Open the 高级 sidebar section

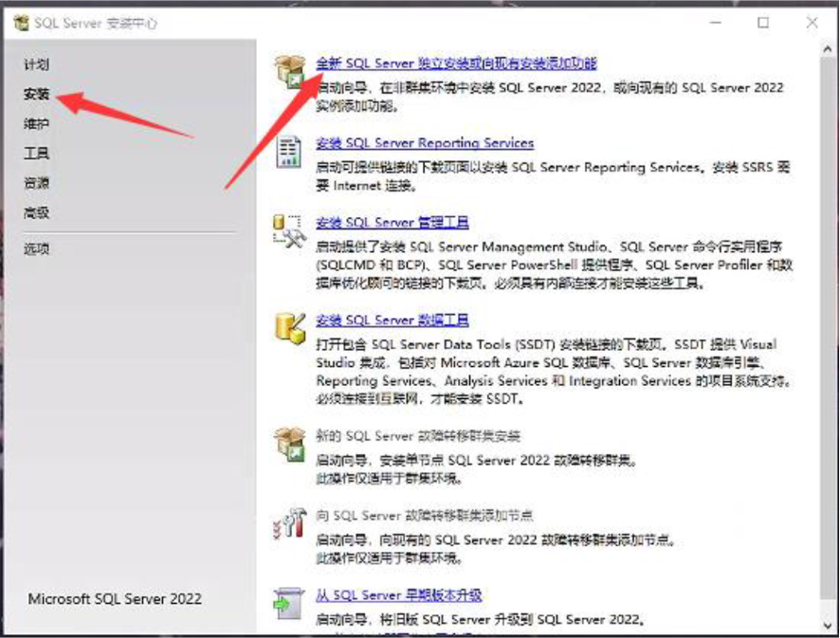coord(36,213)
